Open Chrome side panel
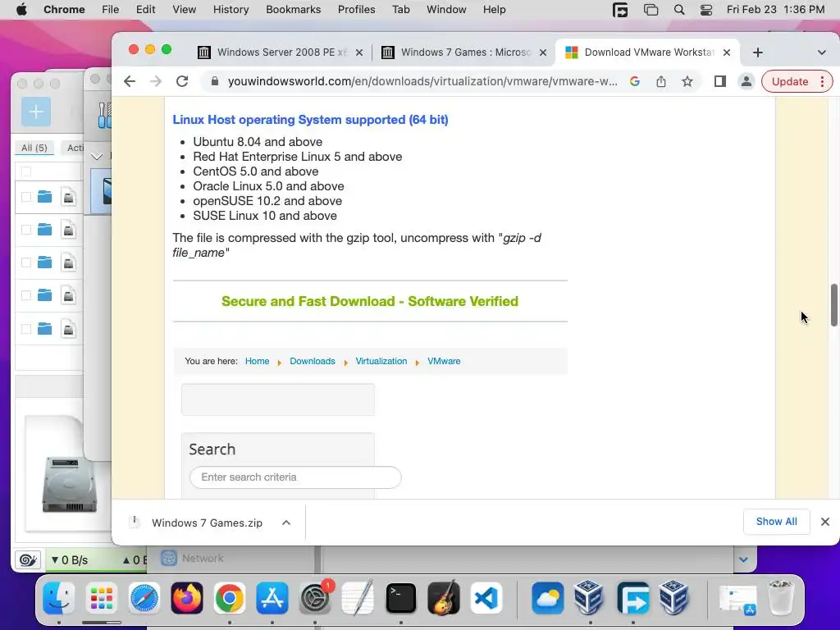 720,81
